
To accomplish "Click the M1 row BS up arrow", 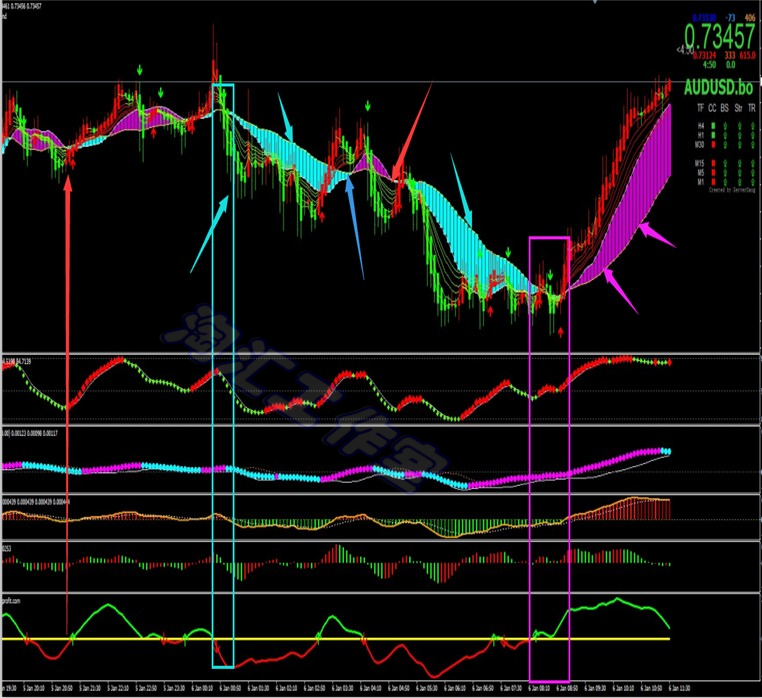I will click(726, 182).
